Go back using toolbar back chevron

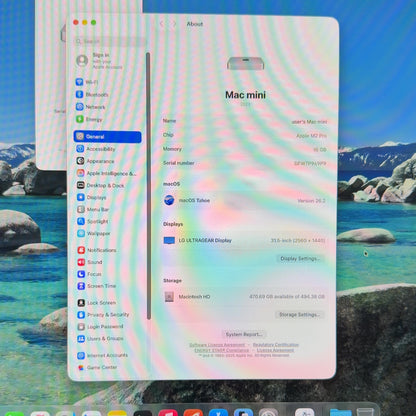click(x=162, y=24)
